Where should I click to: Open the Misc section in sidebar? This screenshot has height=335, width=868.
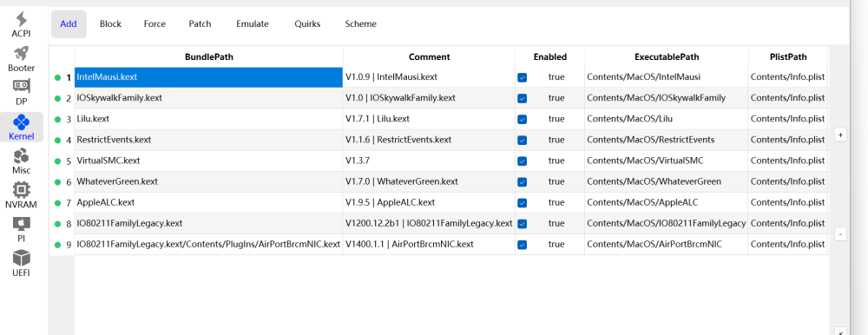pyautogui.click(x=21, y=161)
